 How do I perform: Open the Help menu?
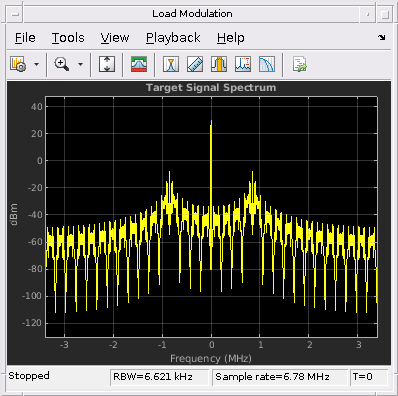231,38
